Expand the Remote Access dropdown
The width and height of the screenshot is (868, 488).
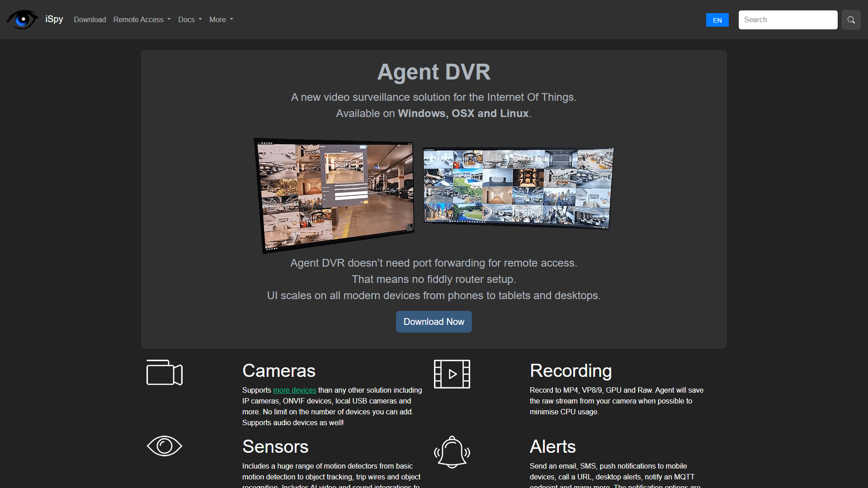pyautogui.click(x=142, y=19)
